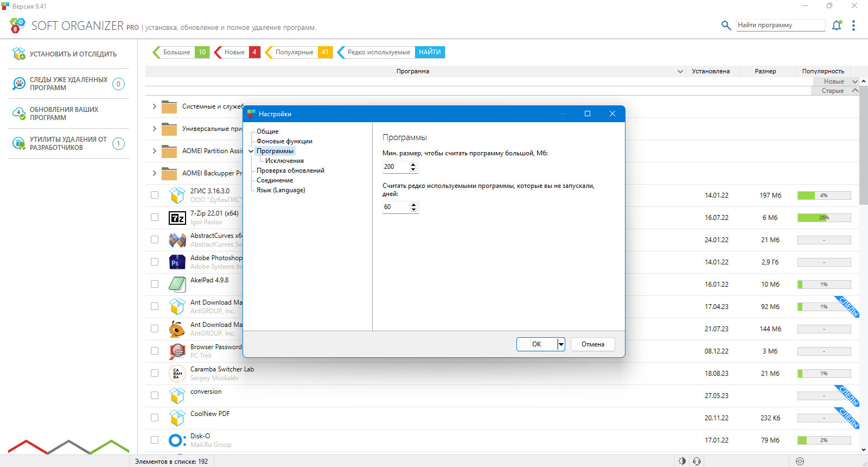Check the AbstractCurves checkbox

(155, 239)
